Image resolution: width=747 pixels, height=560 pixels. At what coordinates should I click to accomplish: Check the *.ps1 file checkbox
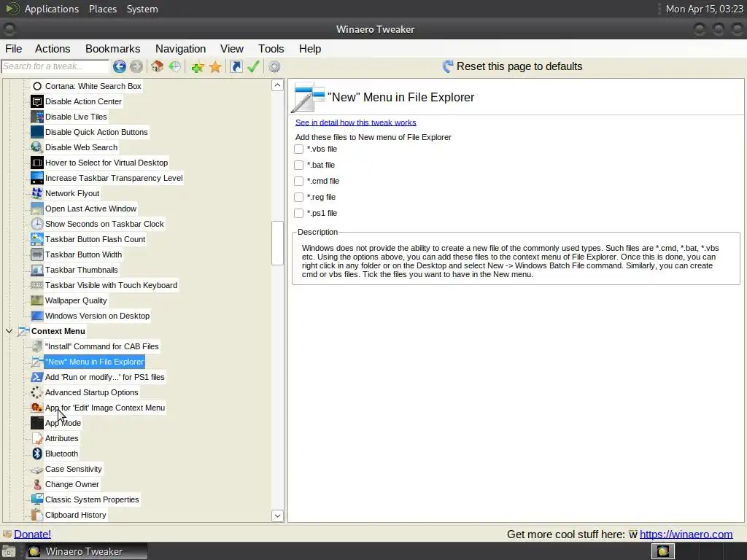[x=298, y=214]
